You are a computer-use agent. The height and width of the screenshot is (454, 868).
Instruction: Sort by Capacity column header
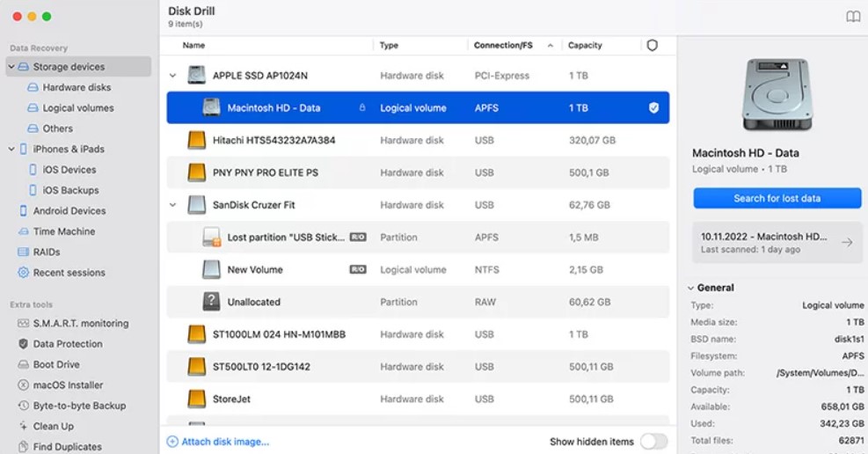(585, 46)
